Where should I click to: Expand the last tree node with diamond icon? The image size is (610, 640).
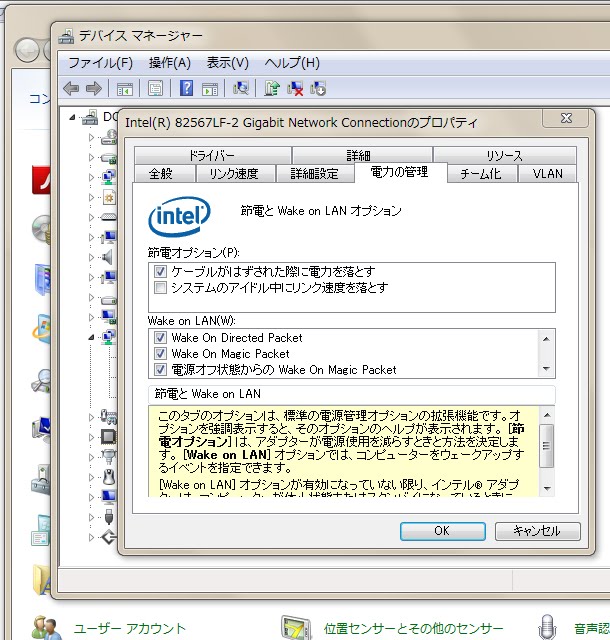91,537
